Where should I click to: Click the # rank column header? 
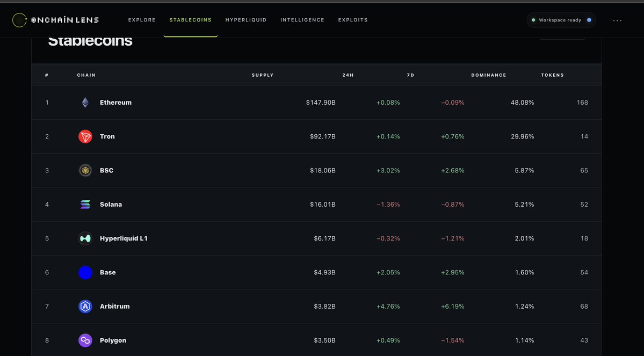(47, 75)
